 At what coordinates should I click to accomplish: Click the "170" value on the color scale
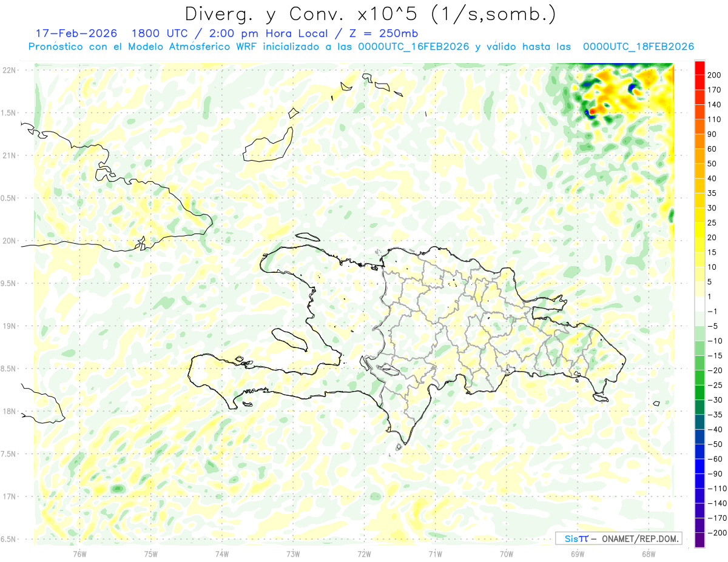point(715,90)
